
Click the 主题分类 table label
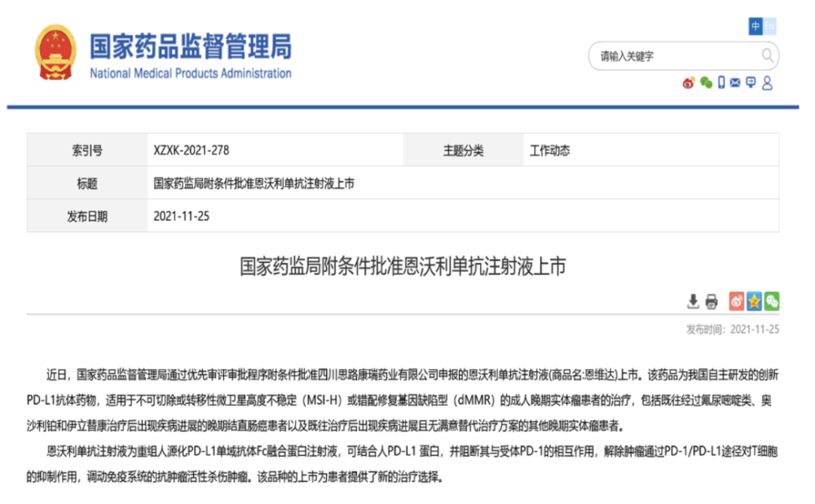[x=463, y=151]
